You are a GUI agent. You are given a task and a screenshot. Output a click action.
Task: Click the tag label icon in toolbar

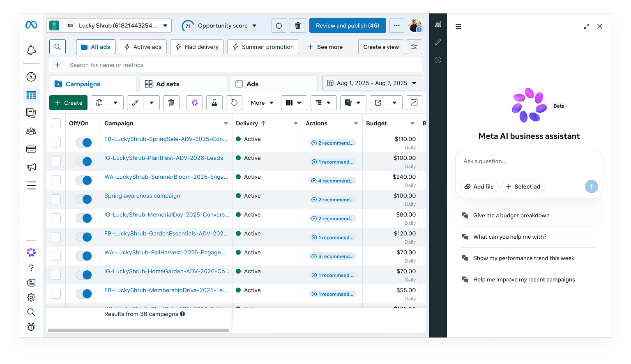click(x=234, y=103)
